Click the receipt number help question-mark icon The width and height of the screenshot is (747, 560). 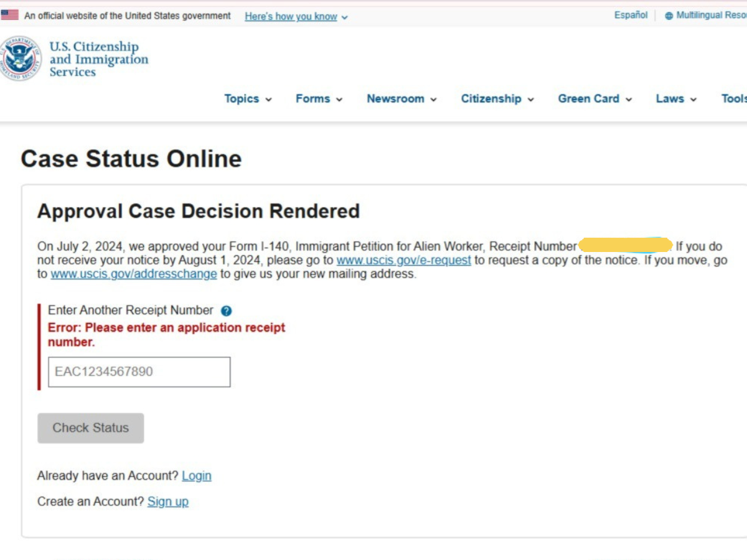[227, 311]
